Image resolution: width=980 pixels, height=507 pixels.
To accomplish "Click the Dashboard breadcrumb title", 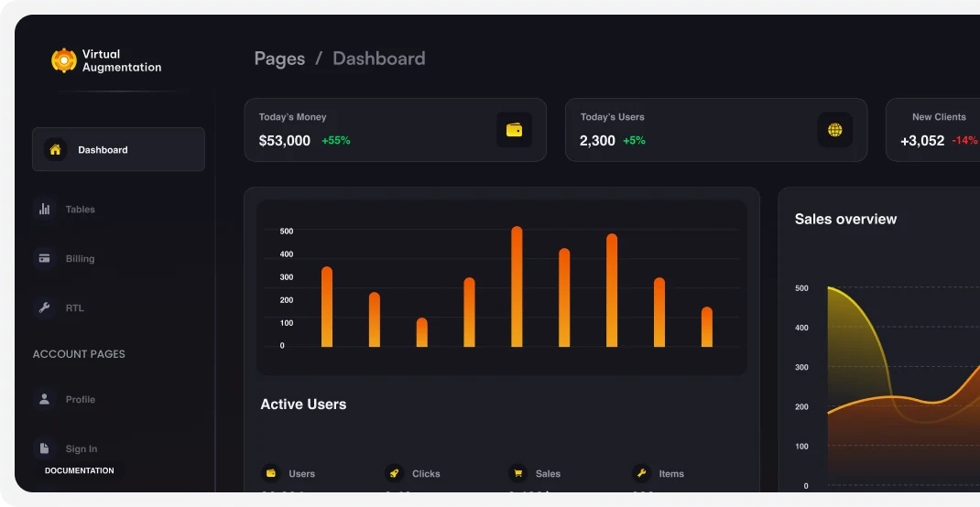I will pos(379,59).
